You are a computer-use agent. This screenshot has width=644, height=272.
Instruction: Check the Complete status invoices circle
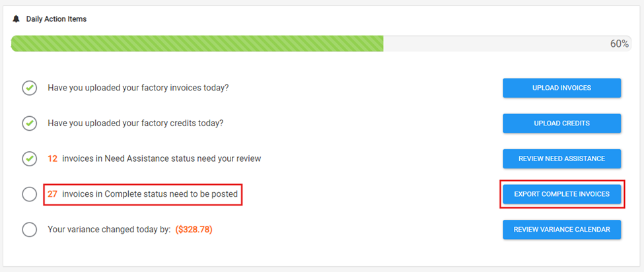click(30, 194)
